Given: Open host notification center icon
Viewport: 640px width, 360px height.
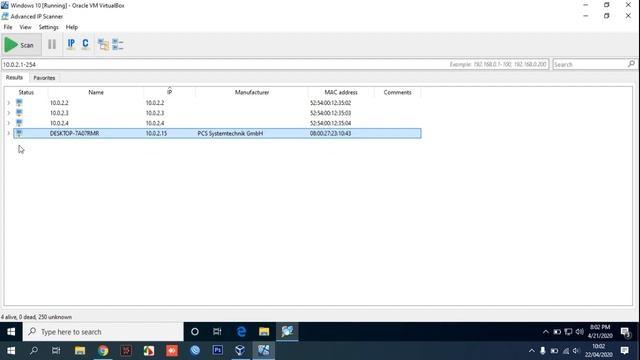Looking at the screenshot, I should (x=624, y=351).
